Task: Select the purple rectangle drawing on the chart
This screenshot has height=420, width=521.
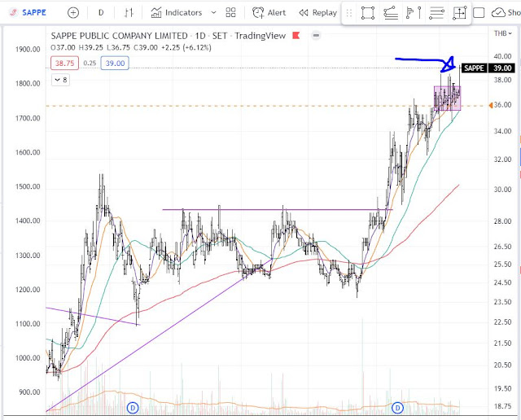Action: pos(447,98)
